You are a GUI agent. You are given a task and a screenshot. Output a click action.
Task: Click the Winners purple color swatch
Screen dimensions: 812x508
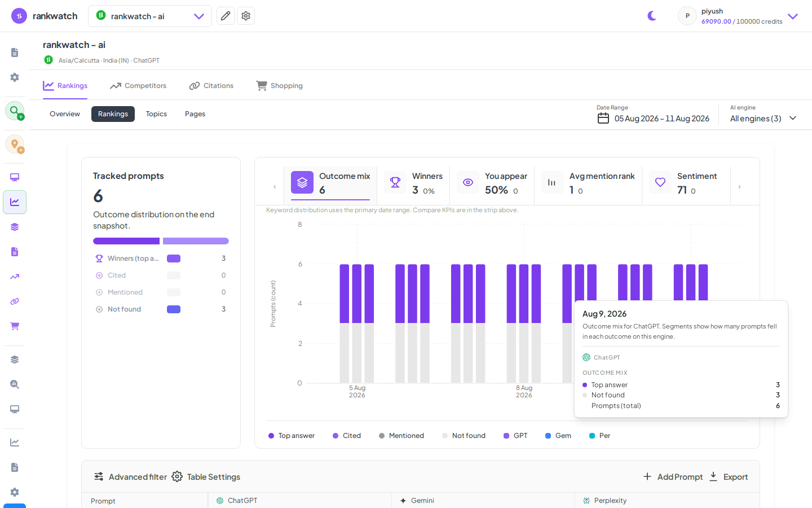(174, 259)
